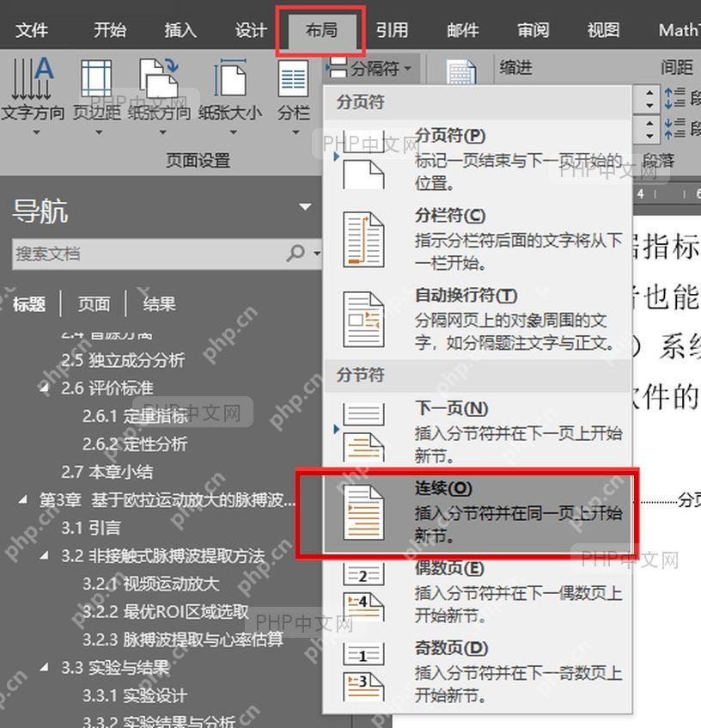Click the 分页符 page break icon

pyautogui.click(x=363, y=160)
